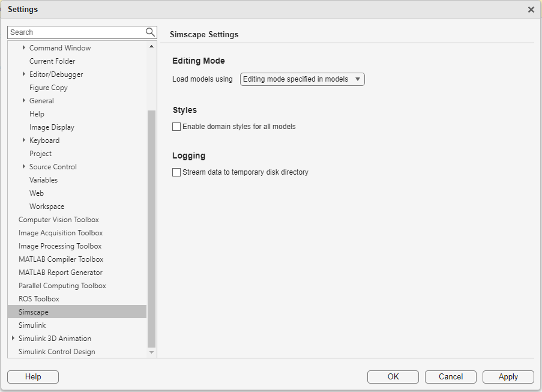The width and height of the screenshot is (542, 392).
Task: Select Current Folder in settings tree
Action: [52, 61]
